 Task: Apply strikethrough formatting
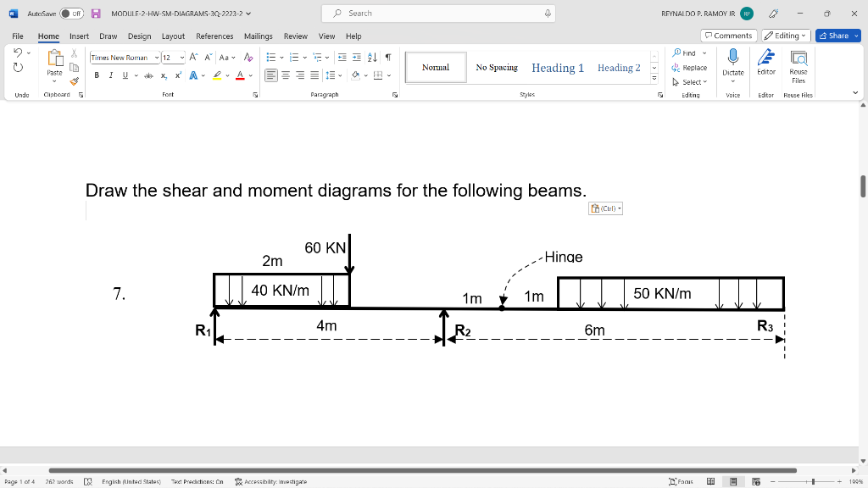(148, 75)
